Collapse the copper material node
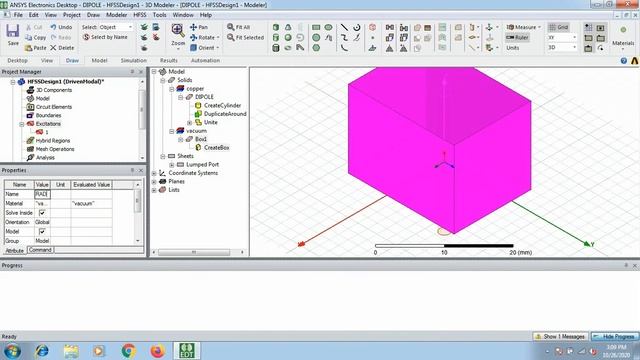The image size is (640, 360). [172, 89]
